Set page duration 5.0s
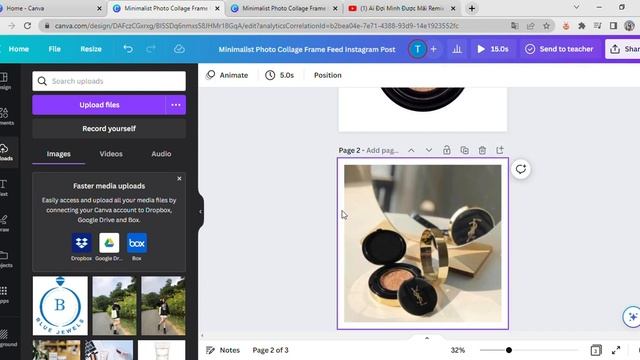 [x=280, y=75]
